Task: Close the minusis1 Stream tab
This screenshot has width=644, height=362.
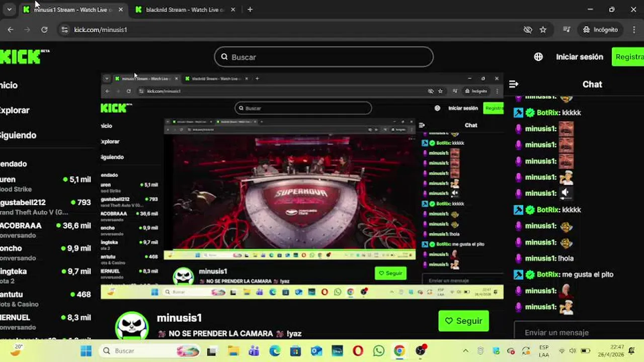Action: [120, 10]
